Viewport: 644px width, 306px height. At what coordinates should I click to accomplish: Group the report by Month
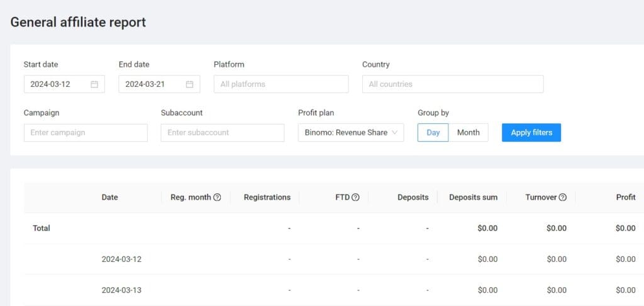pyautogui.click(x=468, y=132)
